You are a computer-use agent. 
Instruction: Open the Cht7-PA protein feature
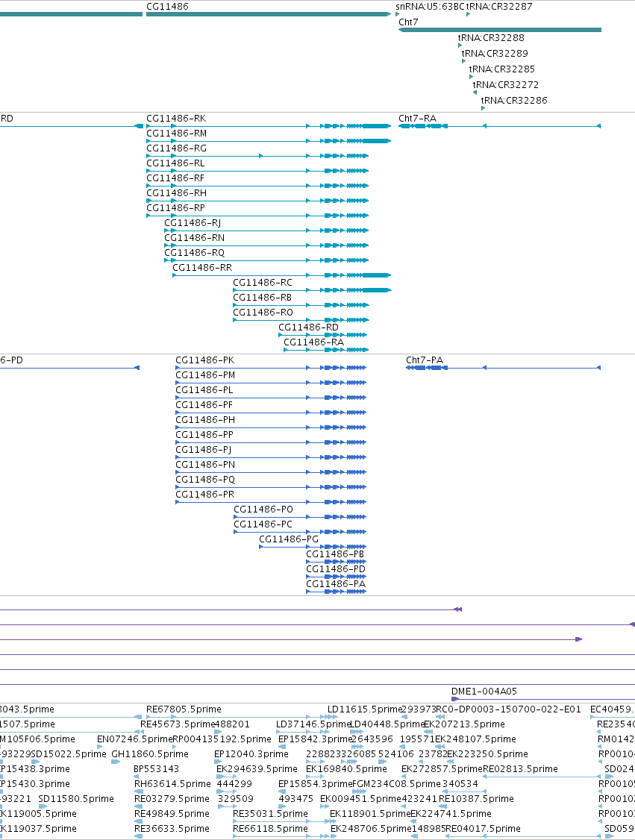click(425, 360)
